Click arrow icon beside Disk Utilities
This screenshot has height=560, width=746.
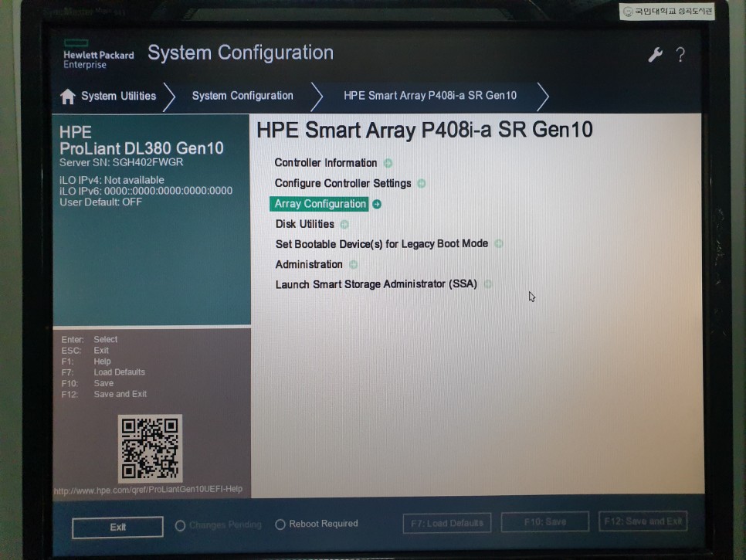344,224
